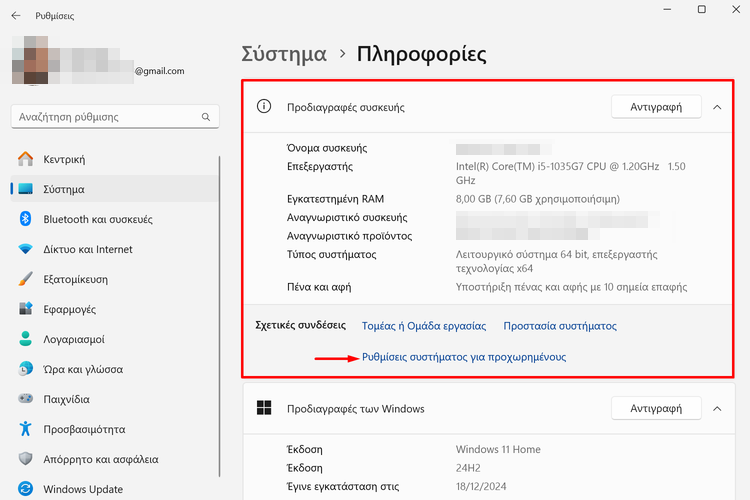This screenshot has width=750, height=500.
Task: Open Παιχνίδια section
Action: 115,399
